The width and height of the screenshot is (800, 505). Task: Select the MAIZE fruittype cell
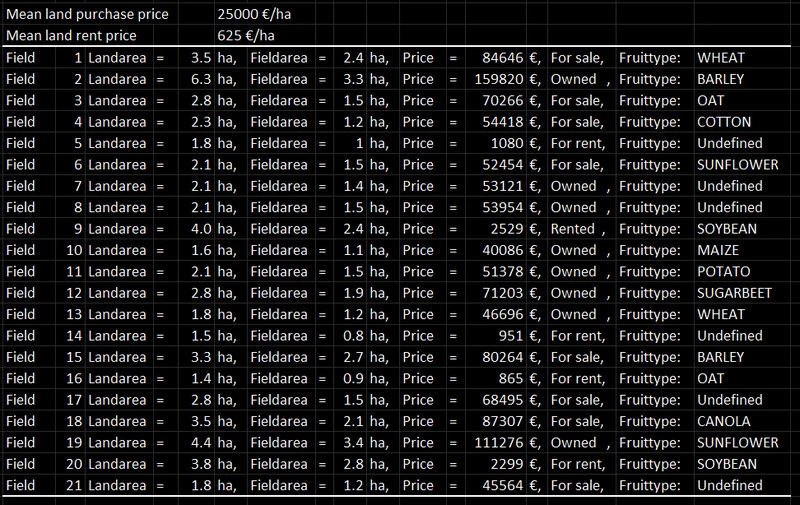(720, 250)
